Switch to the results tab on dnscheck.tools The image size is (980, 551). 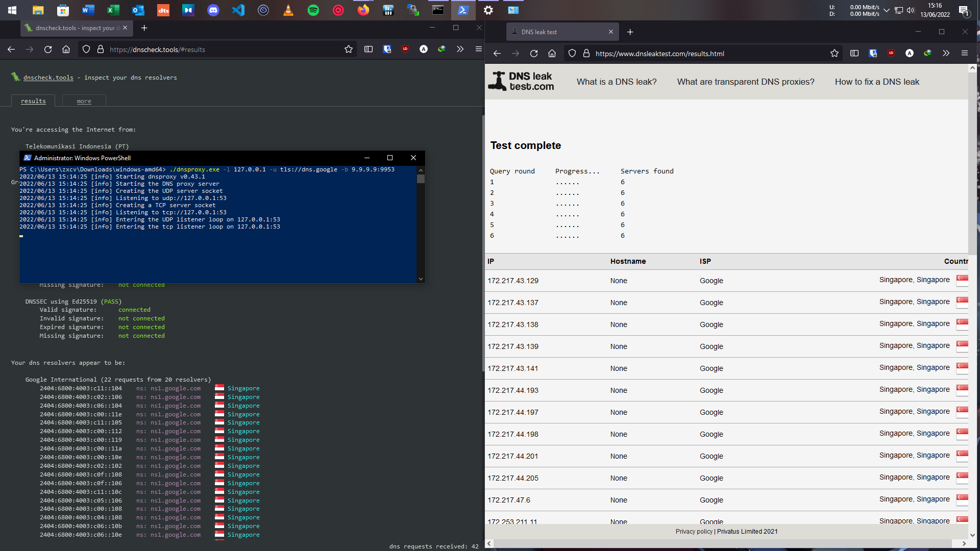[33, 101]
